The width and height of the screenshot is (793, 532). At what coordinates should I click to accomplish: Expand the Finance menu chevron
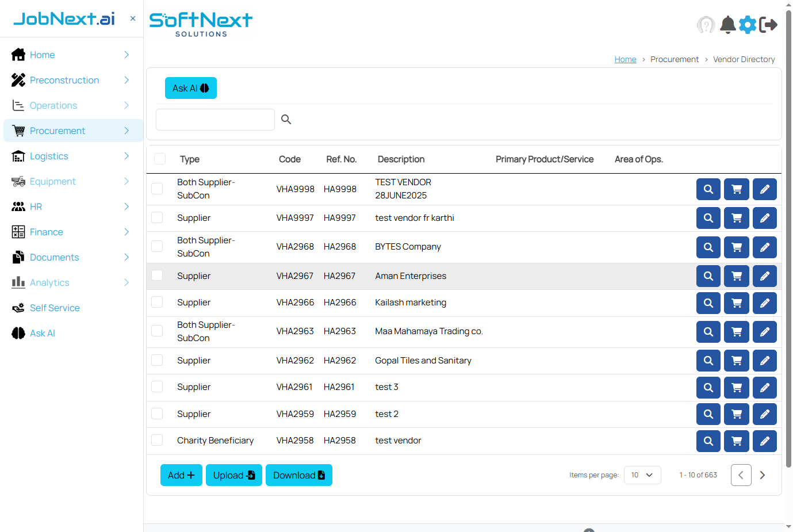[127, 232]
